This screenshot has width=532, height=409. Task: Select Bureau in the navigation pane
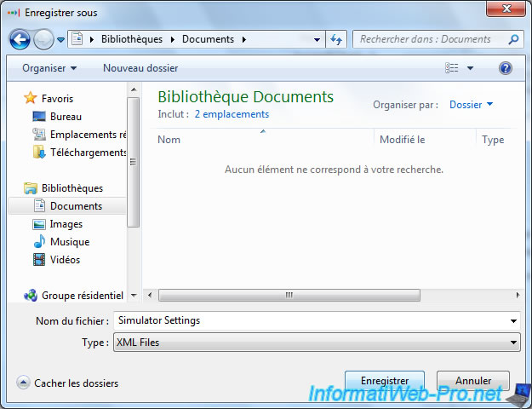tap(66, 117)
